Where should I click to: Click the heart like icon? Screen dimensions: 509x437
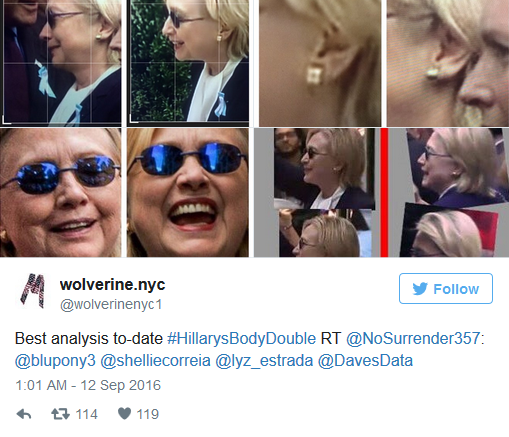tap(124, 414)
